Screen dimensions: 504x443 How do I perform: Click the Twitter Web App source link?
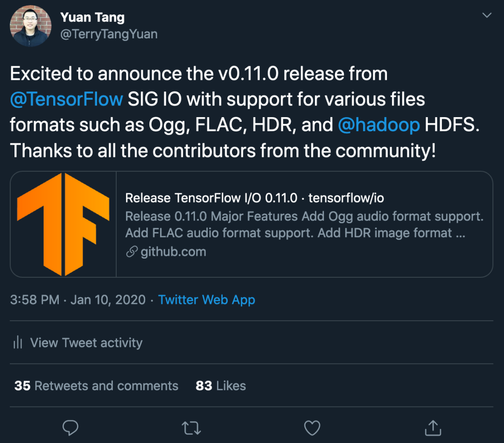(207, 300)
